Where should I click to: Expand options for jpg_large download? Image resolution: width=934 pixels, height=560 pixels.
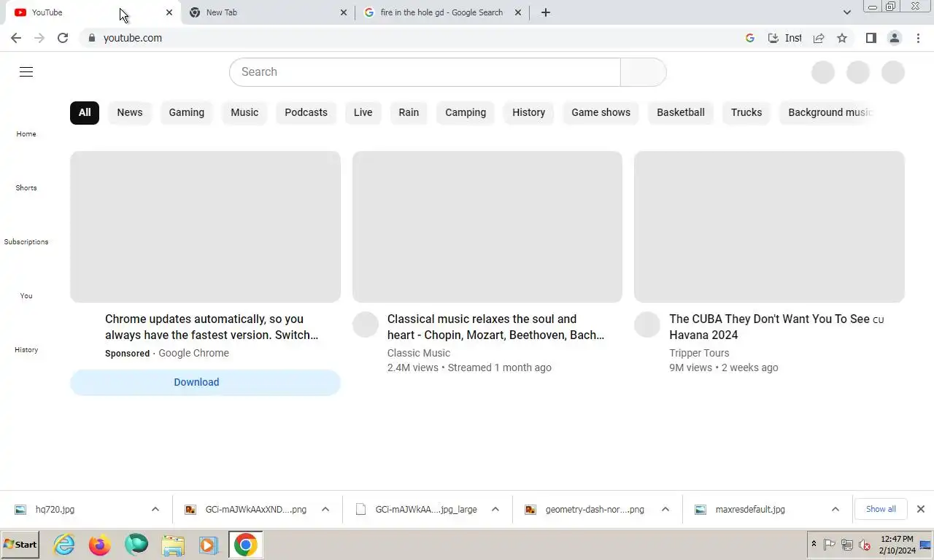tap(495, 510)
